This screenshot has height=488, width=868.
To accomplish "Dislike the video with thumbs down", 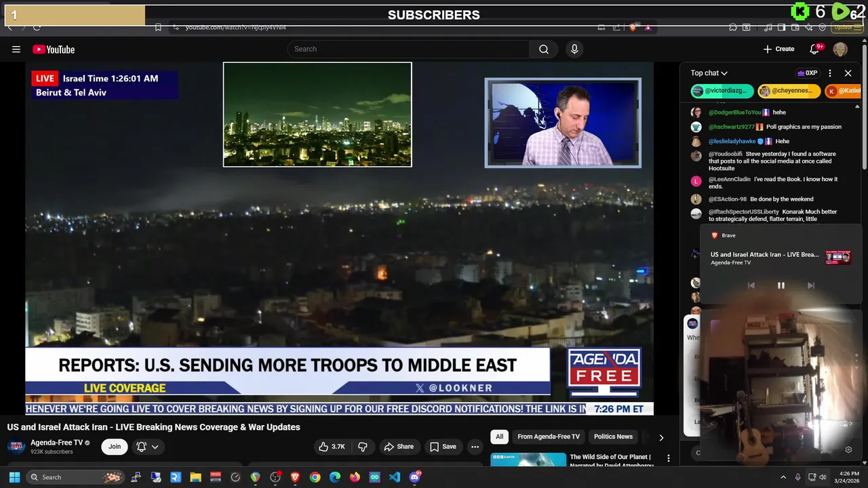I will click(363, 447).
